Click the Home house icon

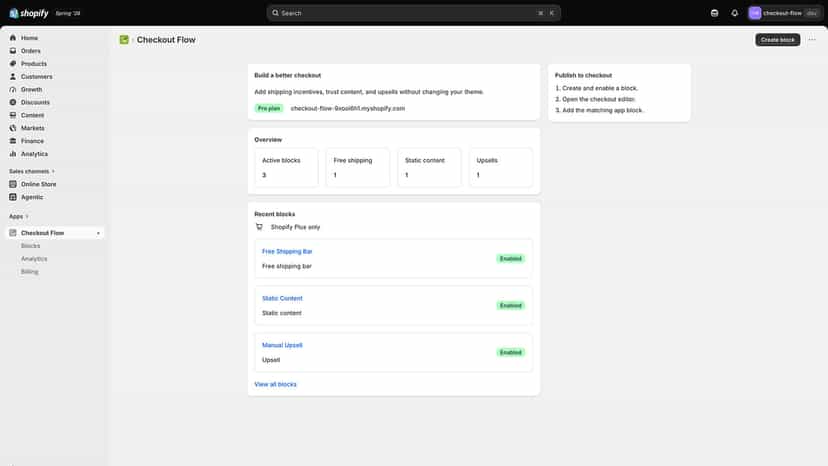pos(13,38)
